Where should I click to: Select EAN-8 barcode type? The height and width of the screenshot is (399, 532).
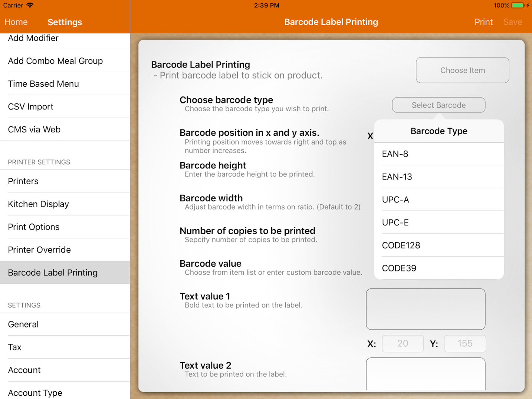tap(439, 154)
